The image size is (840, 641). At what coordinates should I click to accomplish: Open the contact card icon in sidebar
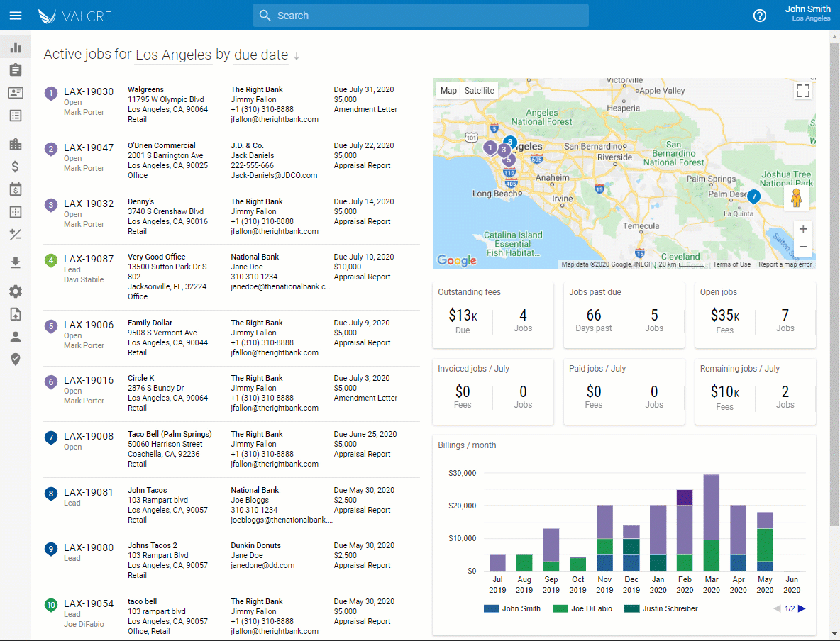(x=16, y=93)
